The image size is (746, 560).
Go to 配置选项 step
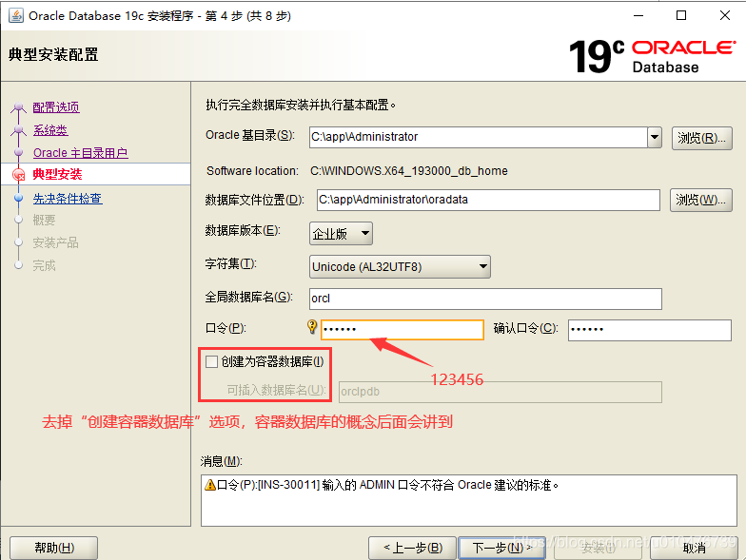56,107
